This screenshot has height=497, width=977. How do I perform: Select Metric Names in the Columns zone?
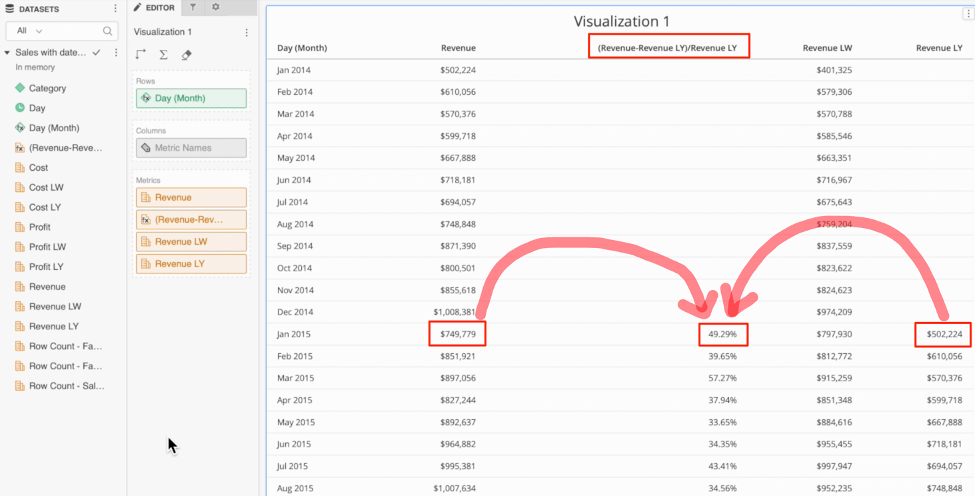click(x=190, y=148)
